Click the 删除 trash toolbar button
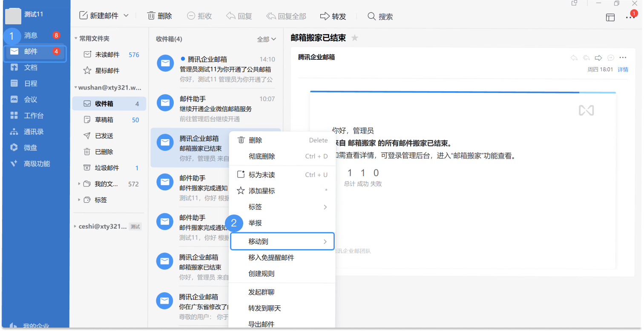Image resolution: width=644 pixels, height=331 pixels. pos(160,16)
